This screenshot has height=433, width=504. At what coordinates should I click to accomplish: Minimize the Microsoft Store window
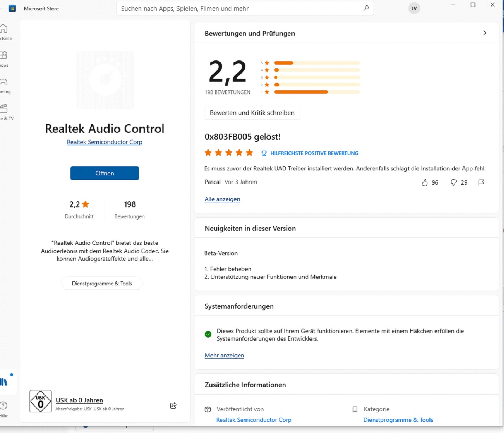coord(453,5)
